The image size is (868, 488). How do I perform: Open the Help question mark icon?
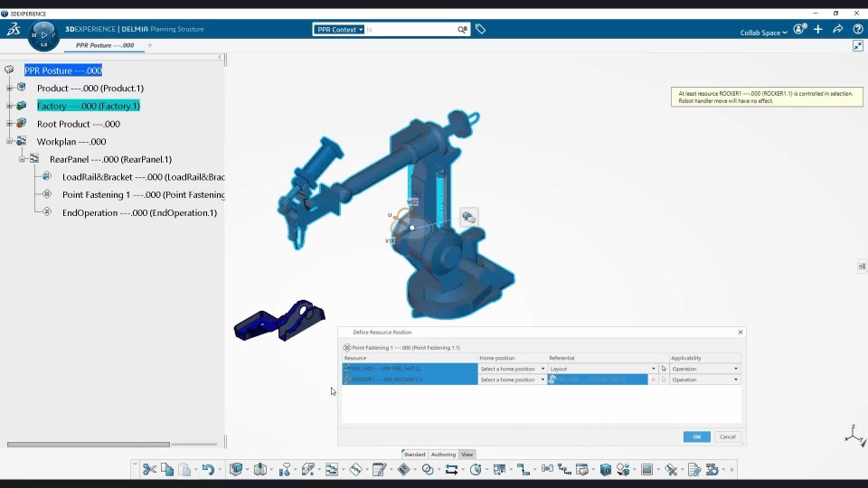(x=857, y=29)
